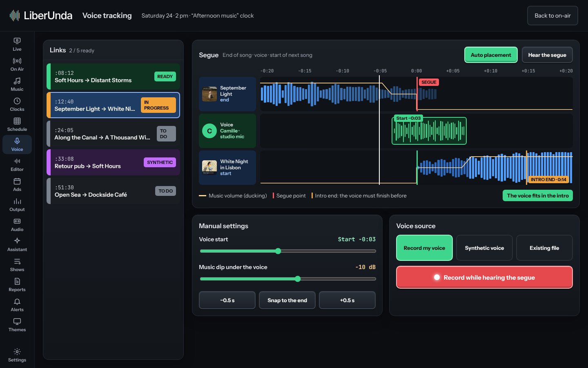Click the green voice clip Start −0:03

coord(429,130)
